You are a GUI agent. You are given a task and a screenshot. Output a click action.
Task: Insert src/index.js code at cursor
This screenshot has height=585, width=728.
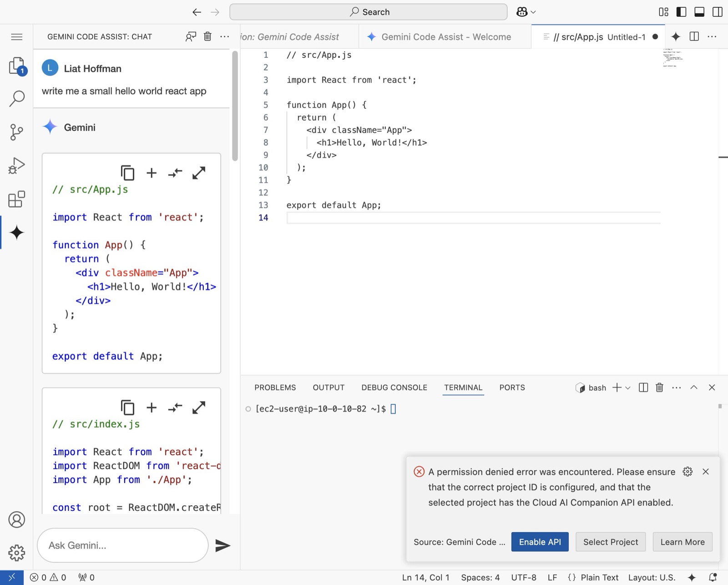pos(152,407)
